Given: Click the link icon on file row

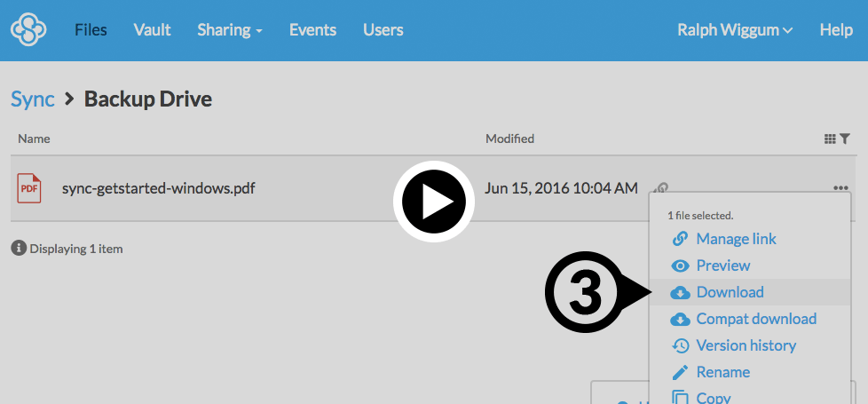Looking at the screenshot, I should pos(660,188).
